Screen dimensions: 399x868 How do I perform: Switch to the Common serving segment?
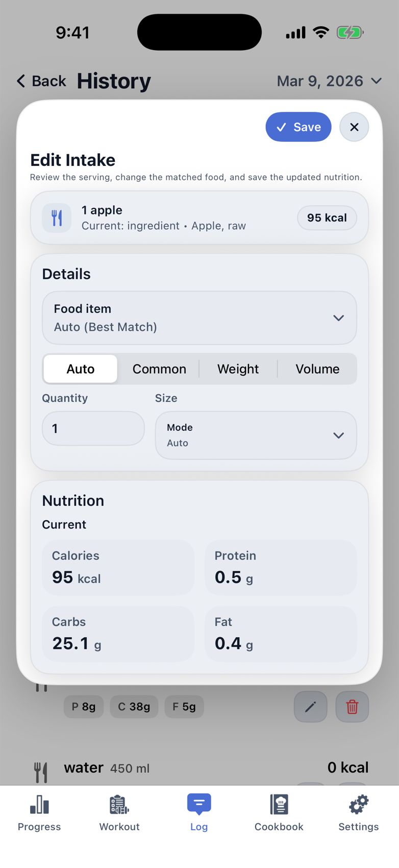(x=159, y=369)
